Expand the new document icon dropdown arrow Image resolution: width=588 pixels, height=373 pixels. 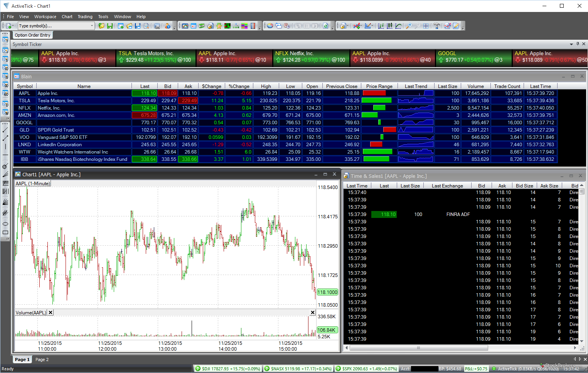tap(13, 26)
